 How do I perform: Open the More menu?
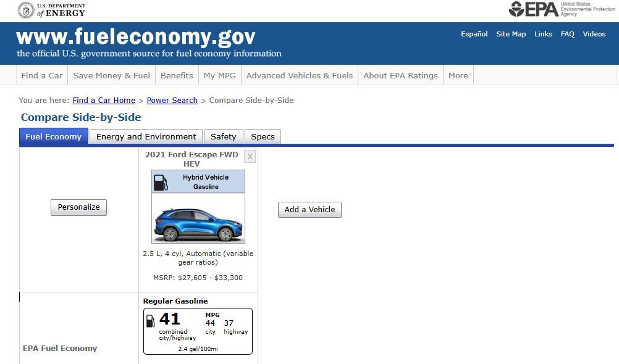point(458,75)
